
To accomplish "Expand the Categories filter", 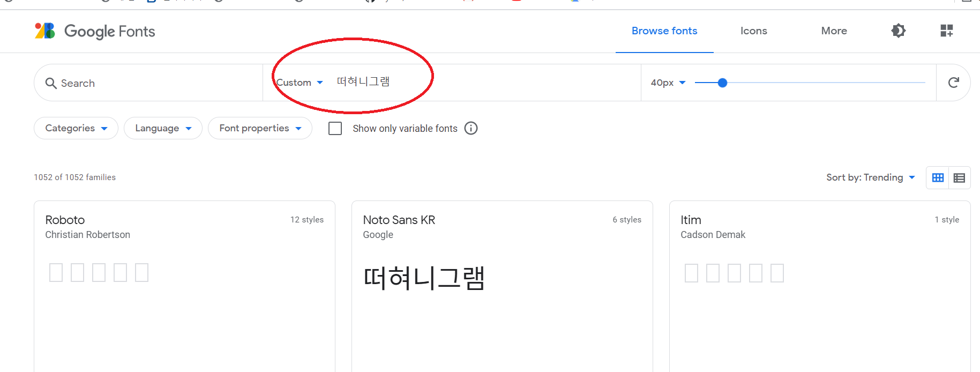I will (76, 128).
